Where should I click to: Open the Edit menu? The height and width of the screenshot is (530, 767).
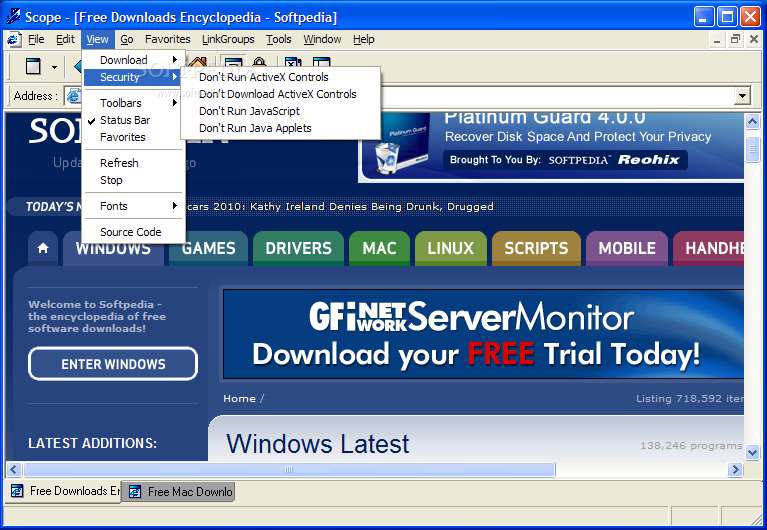click(65, 39)
